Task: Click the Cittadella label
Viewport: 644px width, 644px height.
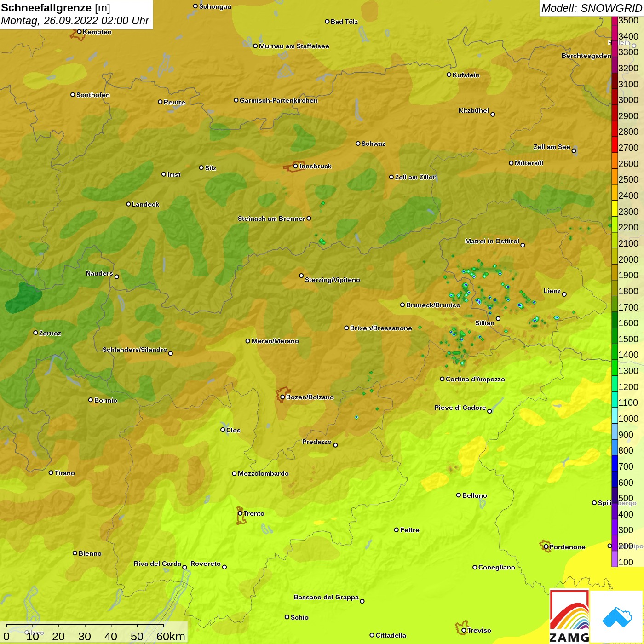Action: 391,635
